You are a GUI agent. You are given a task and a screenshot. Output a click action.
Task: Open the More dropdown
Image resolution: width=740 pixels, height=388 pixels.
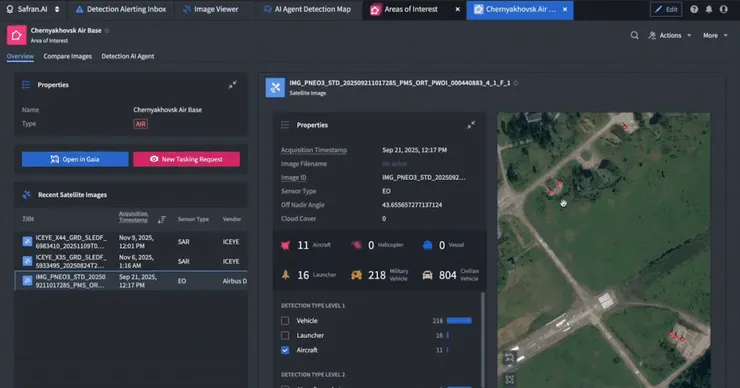tap(715, 35)
